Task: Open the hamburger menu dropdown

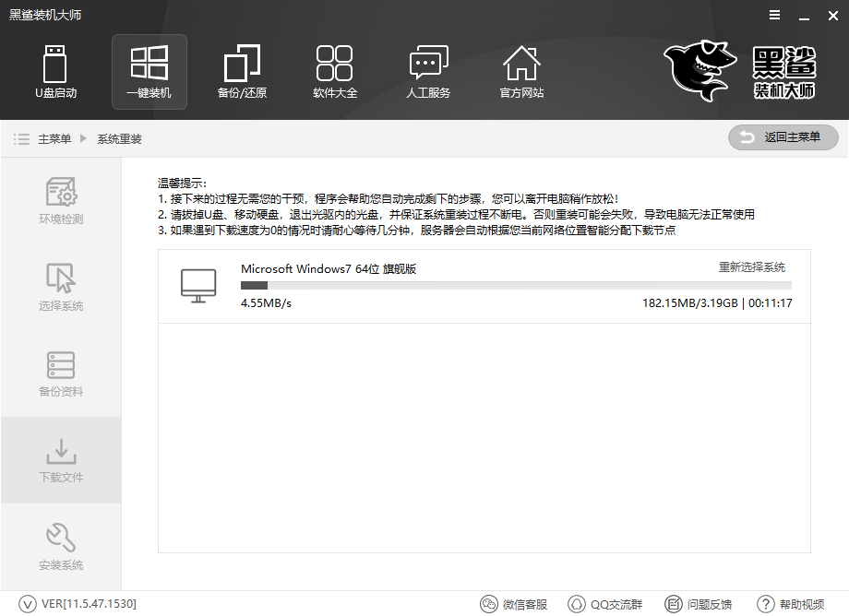Action: 773,15
